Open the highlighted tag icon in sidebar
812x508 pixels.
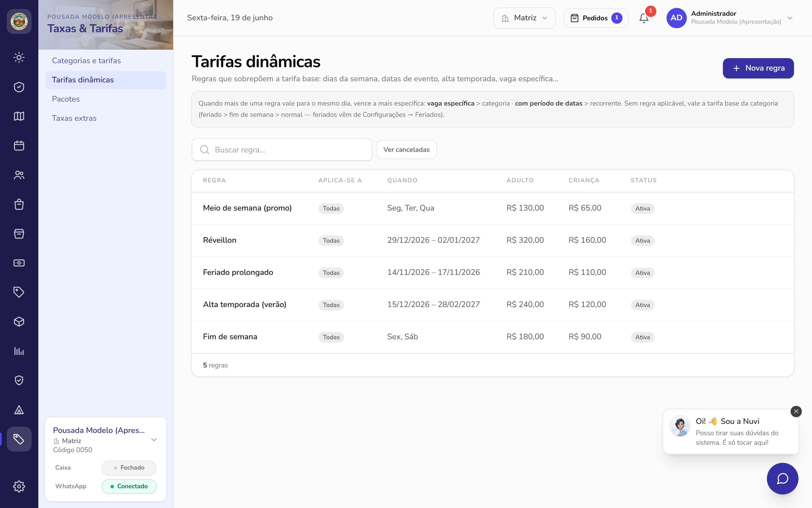[19, 439]
